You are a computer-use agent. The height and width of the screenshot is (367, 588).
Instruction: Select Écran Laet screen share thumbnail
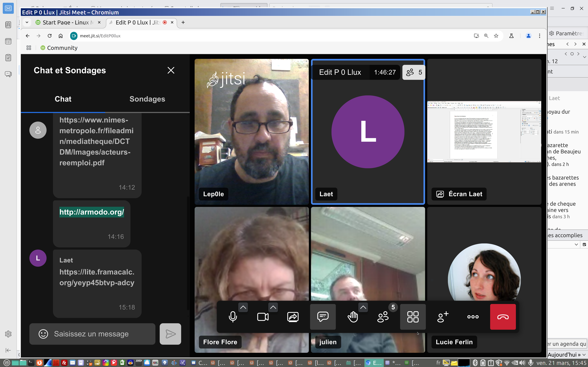484,132
